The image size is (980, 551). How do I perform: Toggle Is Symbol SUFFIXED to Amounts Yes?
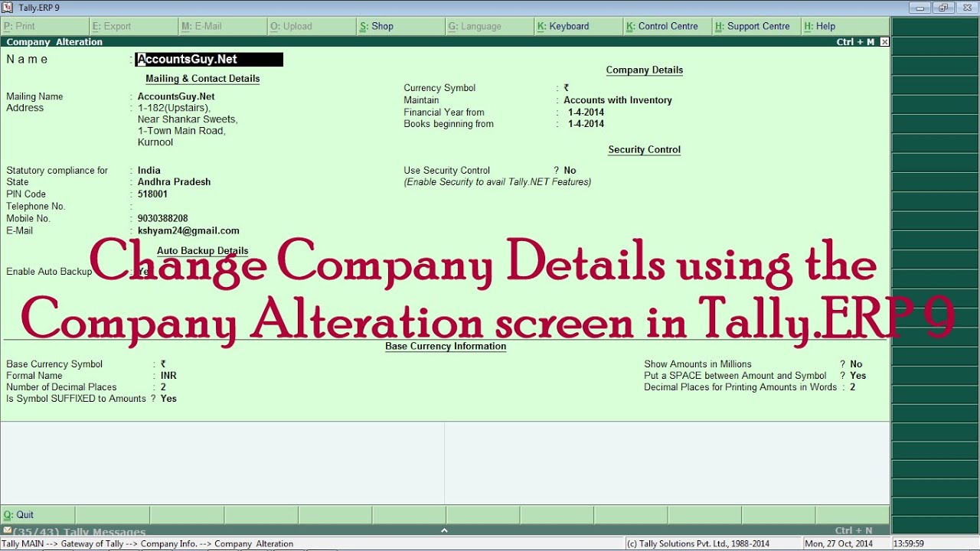[168, 399]
